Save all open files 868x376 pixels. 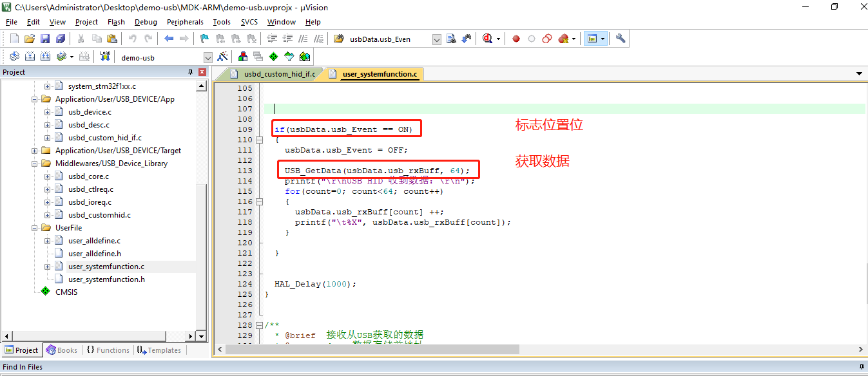(59, 38)
